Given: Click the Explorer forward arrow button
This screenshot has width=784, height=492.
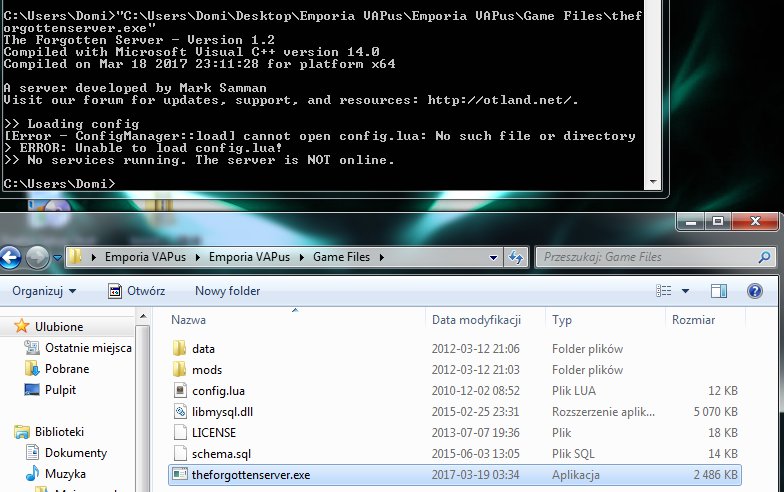Looking at the screenshot, I should point(38,258).
